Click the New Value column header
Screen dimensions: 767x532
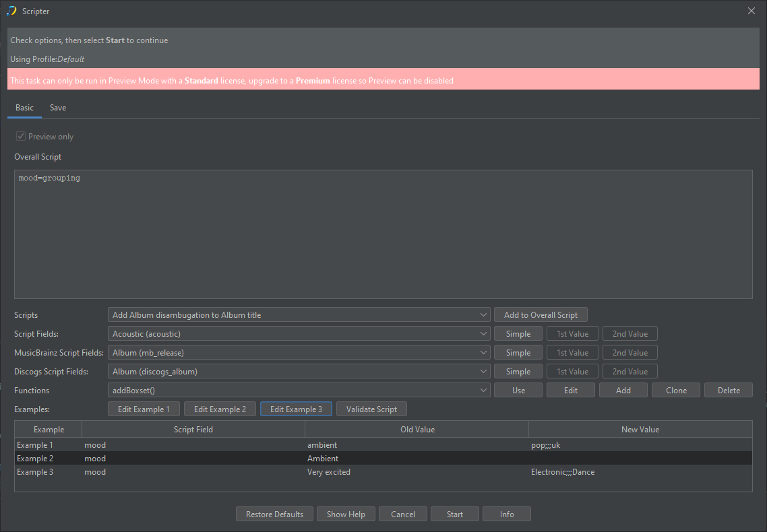click(x=640, y=430)
